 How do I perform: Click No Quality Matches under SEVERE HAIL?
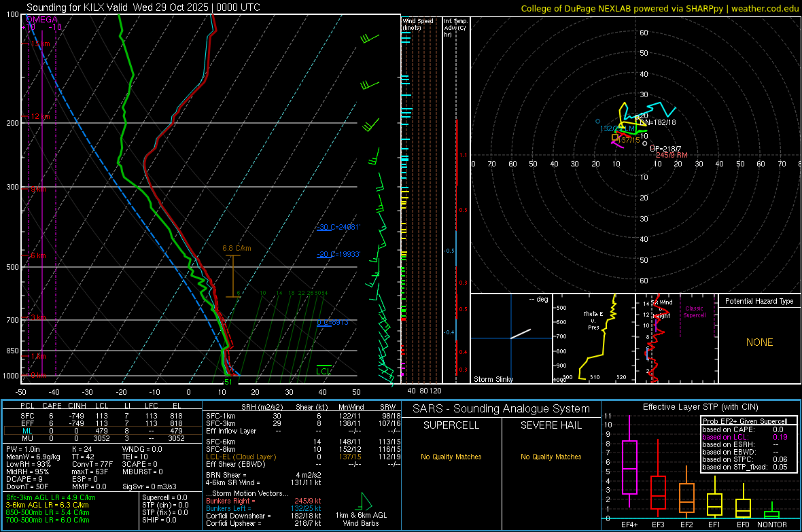click(x=551, y=457)
